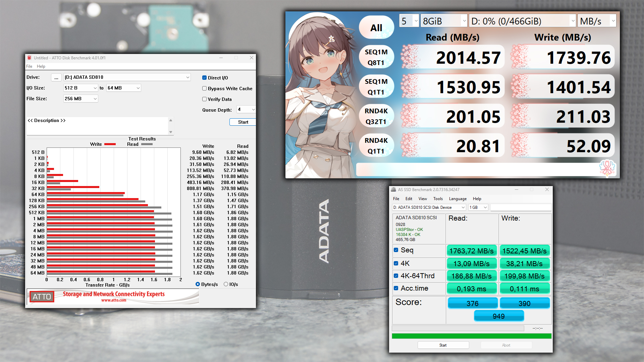
Task: Disable the Direct I/O checkbox
Action: (204, 78)
